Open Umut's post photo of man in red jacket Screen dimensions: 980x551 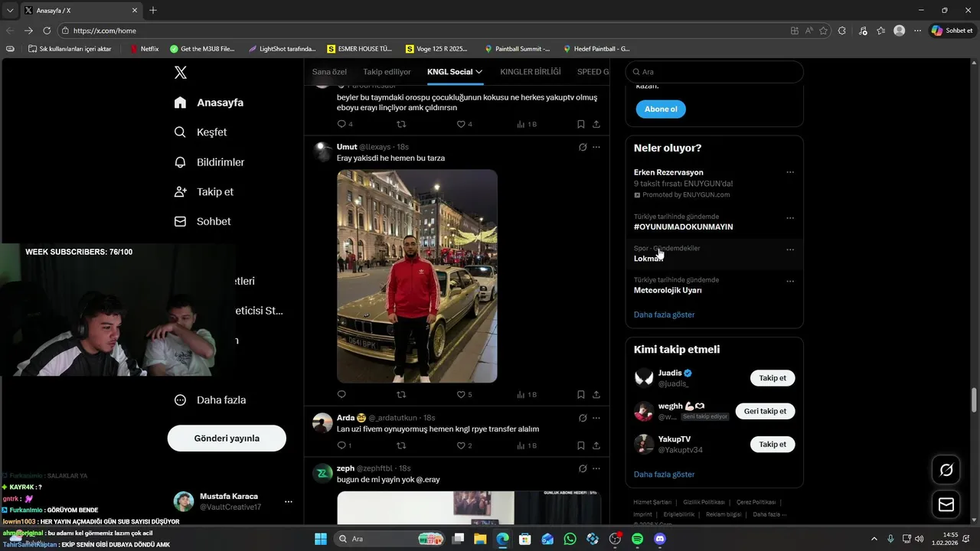click(417, 276)
